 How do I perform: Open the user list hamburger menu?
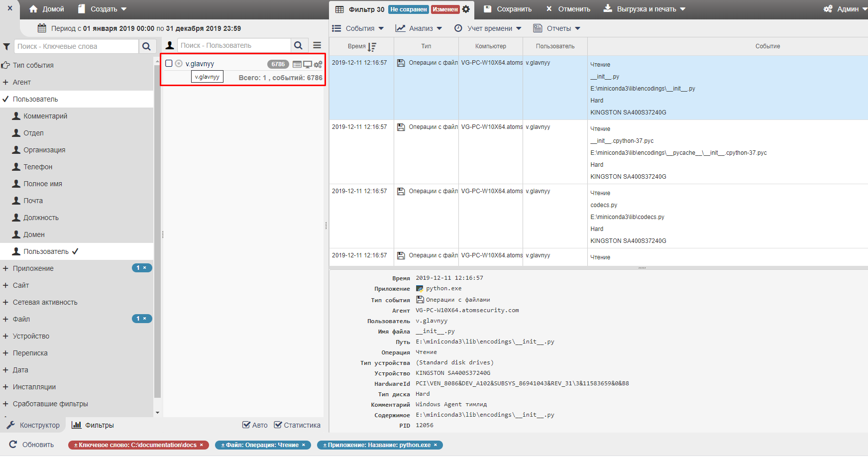coord(317,45)
